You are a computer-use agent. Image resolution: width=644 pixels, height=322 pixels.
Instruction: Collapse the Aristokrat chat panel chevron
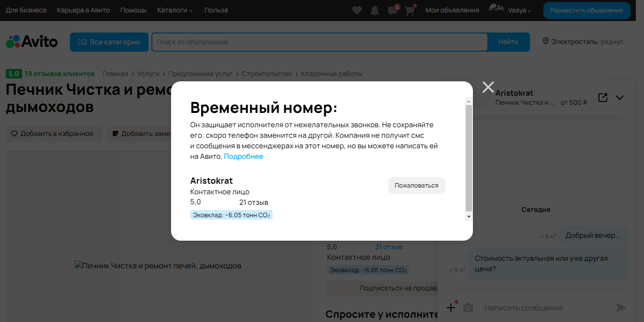click(x=620, y=98)
